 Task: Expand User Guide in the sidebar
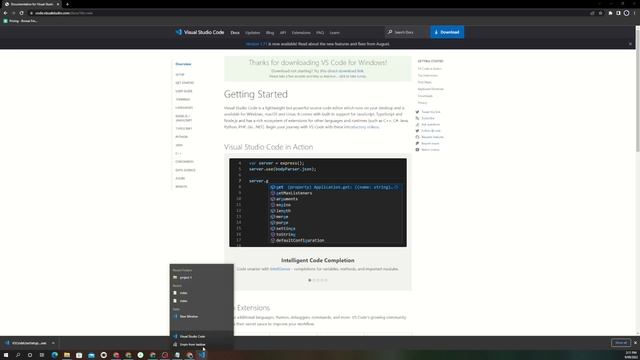(184, 91)
